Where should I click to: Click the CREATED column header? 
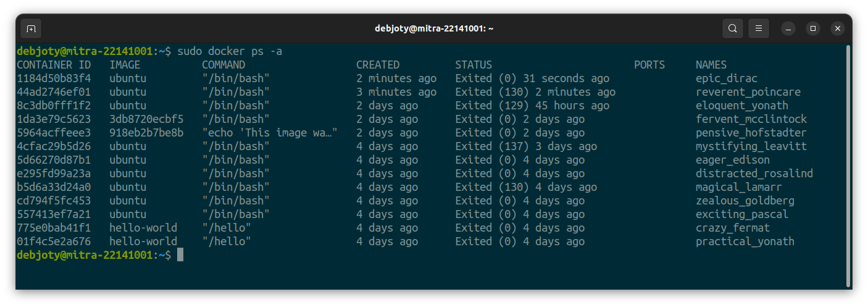click(x=378, y=65)
